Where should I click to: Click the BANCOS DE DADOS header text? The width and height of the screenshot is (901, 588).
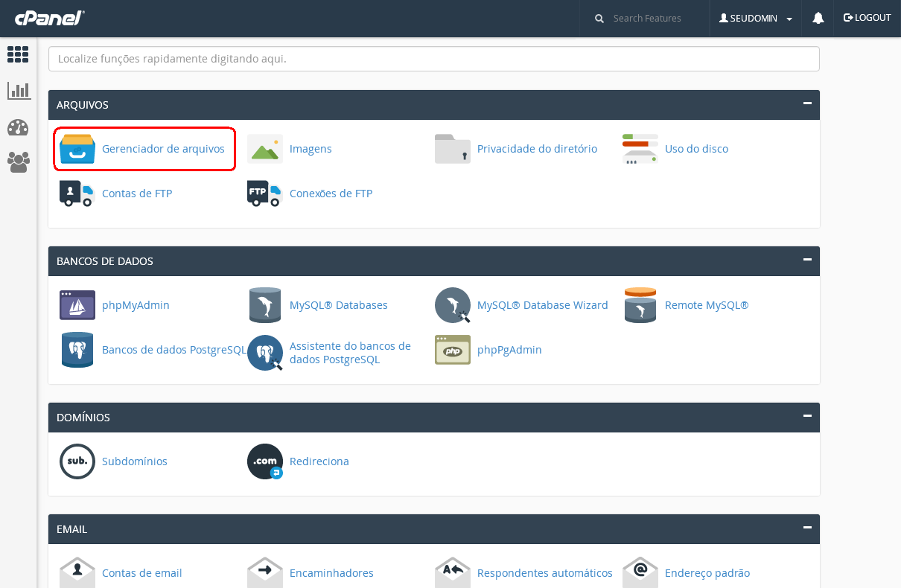pos(105,261)
